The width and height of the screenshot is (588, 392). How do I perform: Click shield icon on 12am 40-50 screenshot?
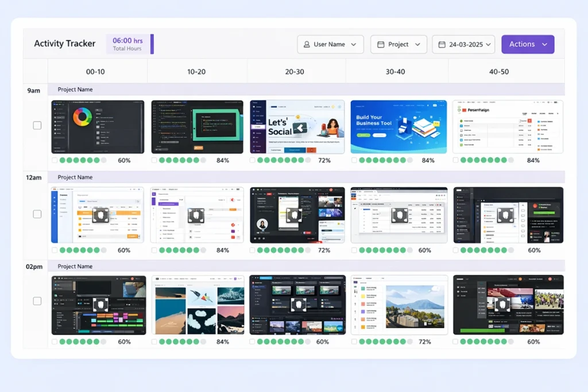click(x=505, y=215)
